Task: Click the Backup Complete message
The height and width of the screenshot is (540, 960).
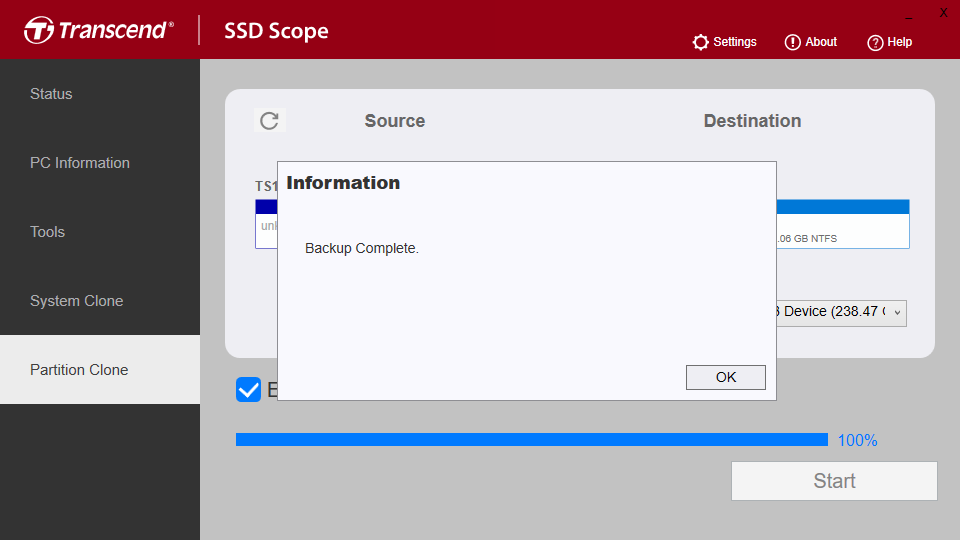Action: tap(362, 248)
